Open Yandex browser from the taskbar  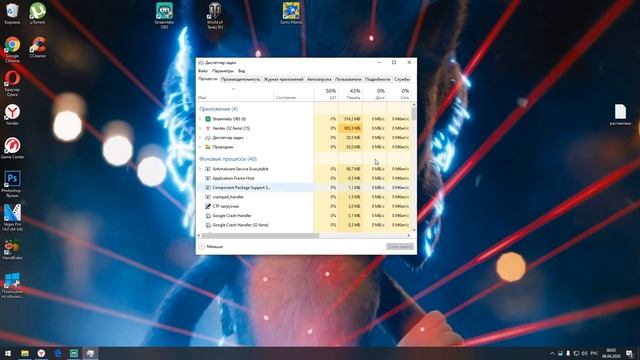coord(41,353)
